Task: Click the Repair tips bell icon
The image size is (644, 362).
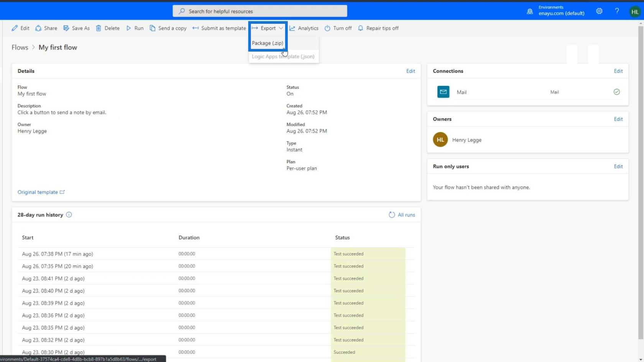Action: (360, 28)
